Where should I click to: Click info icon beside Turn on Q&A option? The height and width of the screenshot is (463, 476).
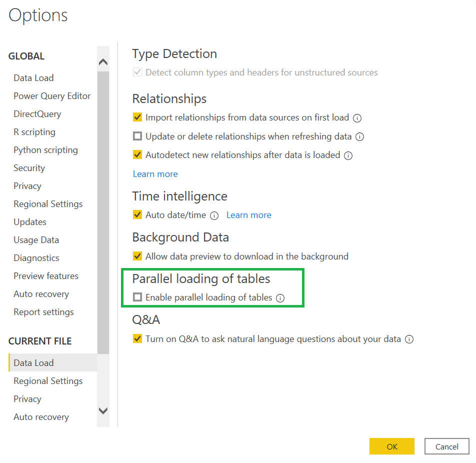pos(409,339)
